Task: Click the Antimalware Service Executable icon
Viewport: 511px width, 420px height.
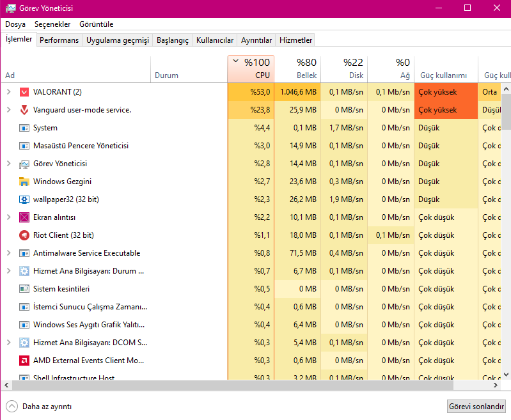Action: [x=24, y=253]
